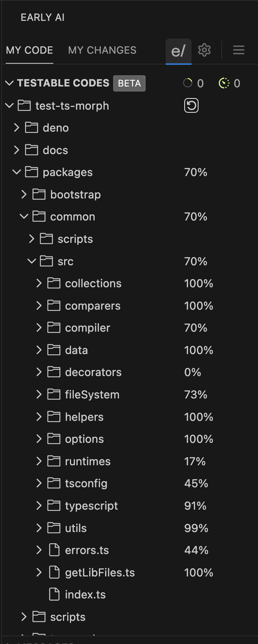Click the Early AI logo icon

pos(178,51)
